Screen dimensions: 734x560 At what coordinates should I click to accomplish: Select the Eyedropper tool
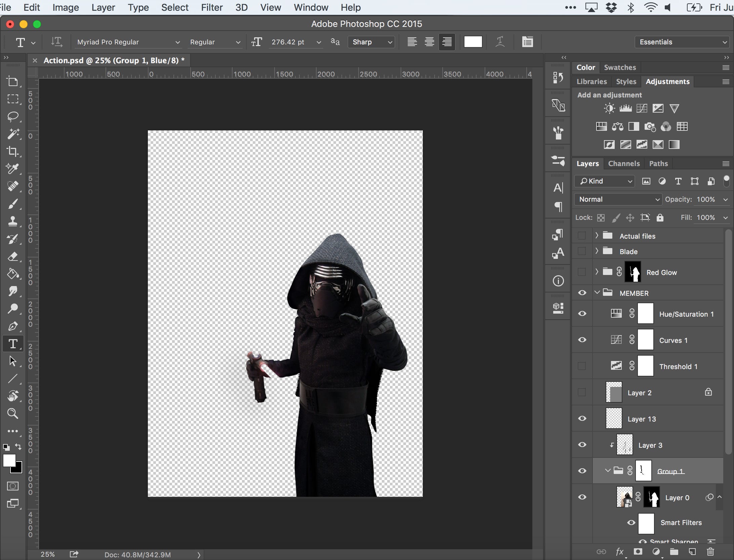[x=13, y=168]
